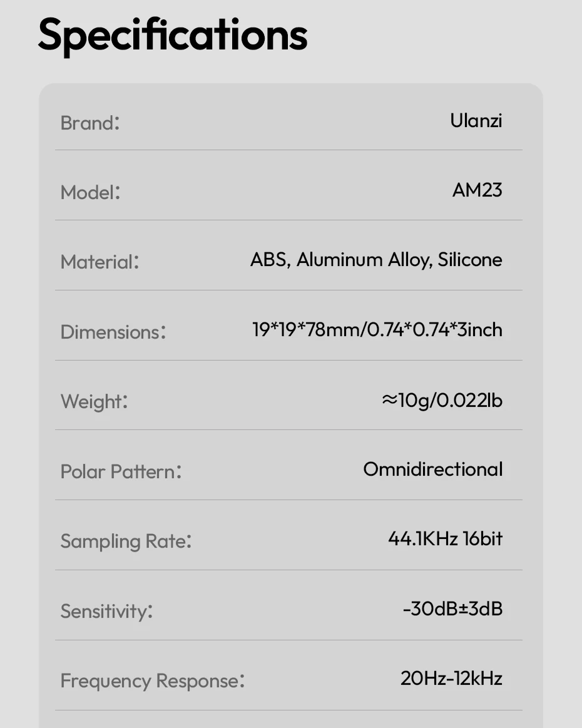Select the ≈10g/0.022lb weight value
582x728 pixels.
pos(442,400)
